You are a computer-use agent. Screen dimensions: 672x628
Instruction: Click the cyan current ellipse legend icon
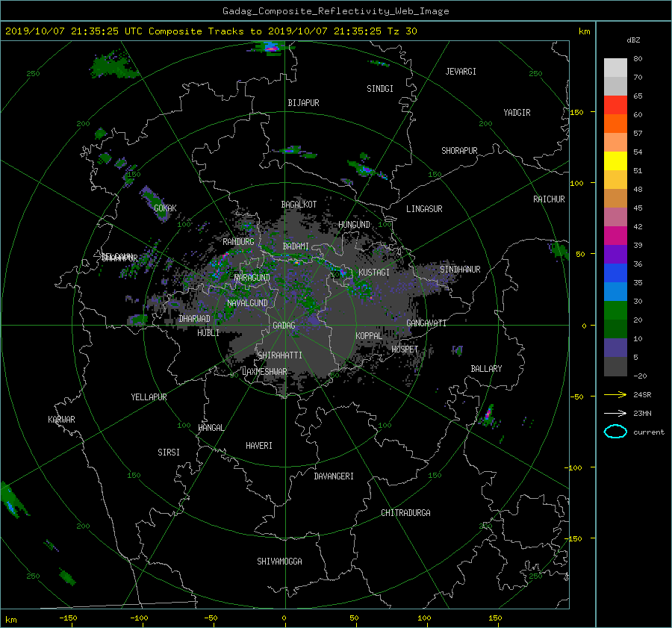click(x=615, y=432)
